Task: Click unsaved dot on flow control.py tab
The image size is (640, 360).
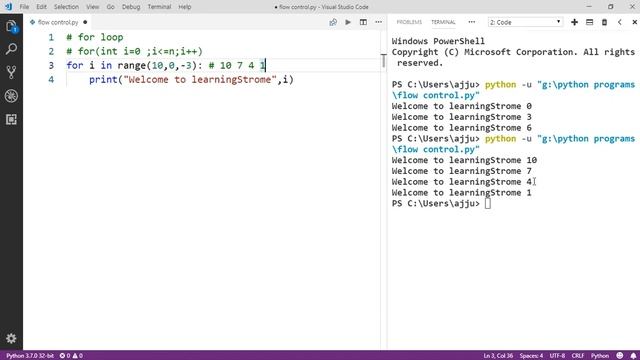Action: [x=85, y=22]
